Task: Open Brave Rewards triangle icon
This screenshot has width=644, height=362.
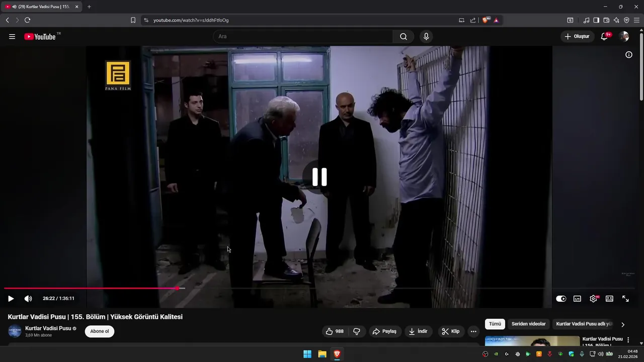Action: coord(496,20)
